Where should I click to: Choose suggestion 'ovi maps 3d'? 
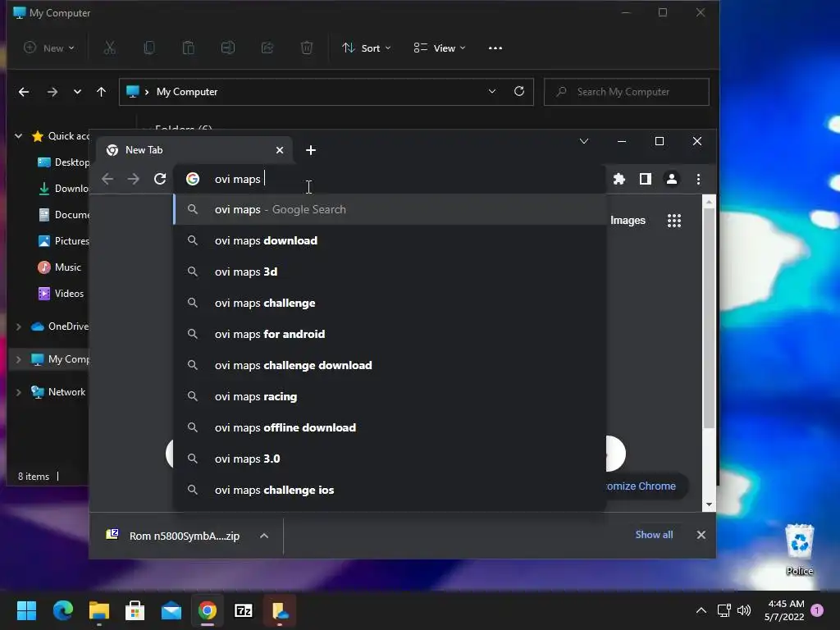coord(390,272)
